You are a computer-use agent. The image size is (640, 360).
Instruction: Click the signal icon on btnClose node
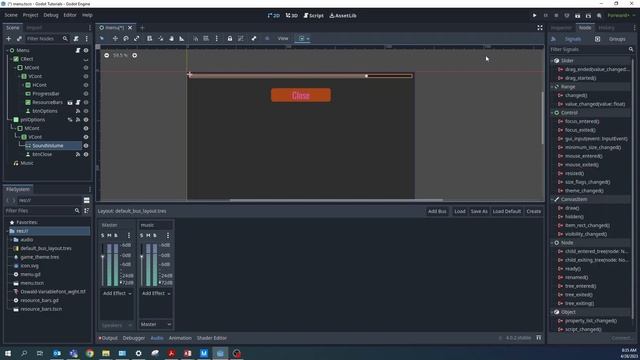(78, 154)
